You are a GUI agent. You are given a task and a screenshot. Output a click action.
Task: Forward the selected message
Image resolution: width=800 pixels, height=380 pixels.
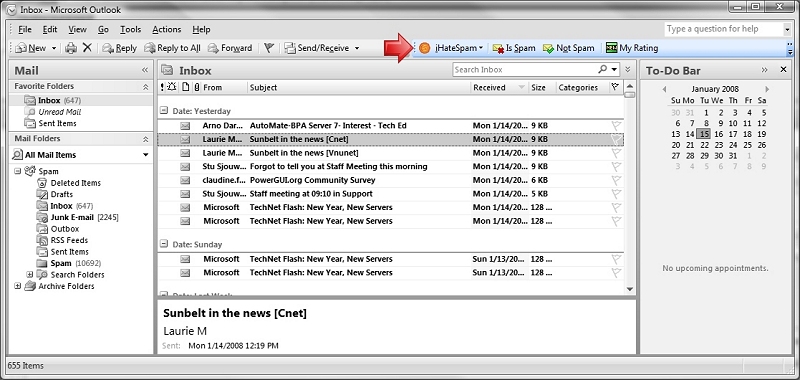point(230,48)
